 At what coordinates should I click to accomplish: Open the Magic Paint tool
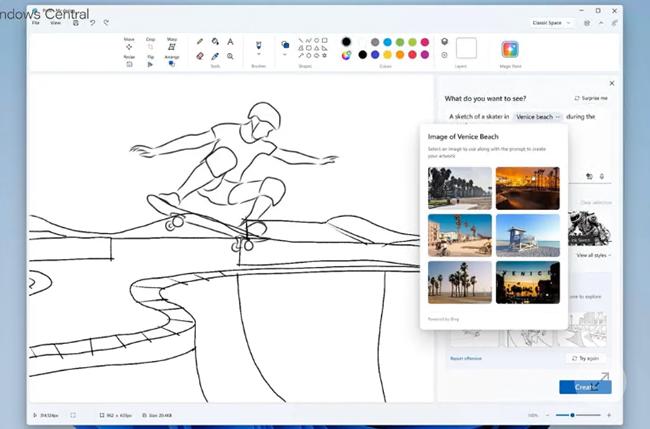(510, 49)
